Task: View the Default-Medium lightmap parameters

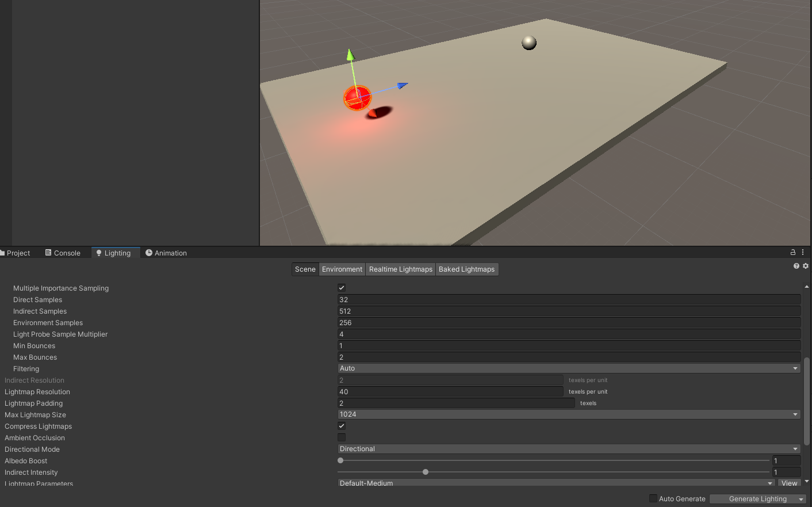Action: [789, 483]
